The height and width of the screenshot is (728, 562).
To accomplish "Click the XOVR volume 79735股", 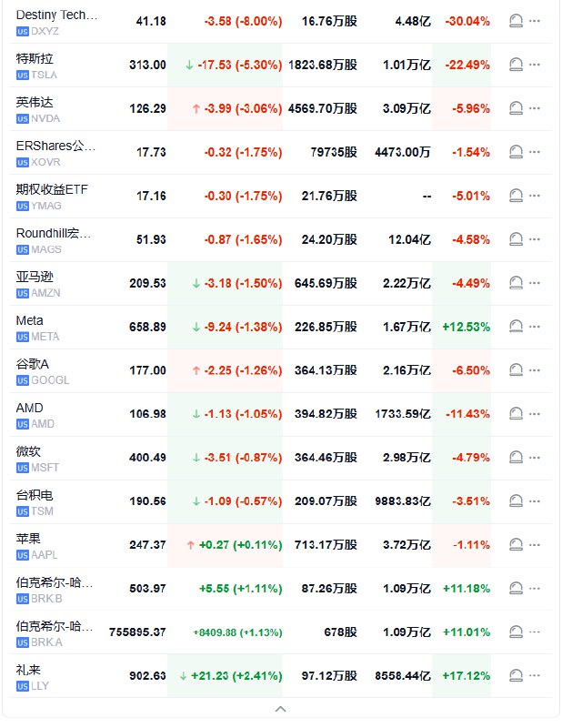I will [334, 152].
